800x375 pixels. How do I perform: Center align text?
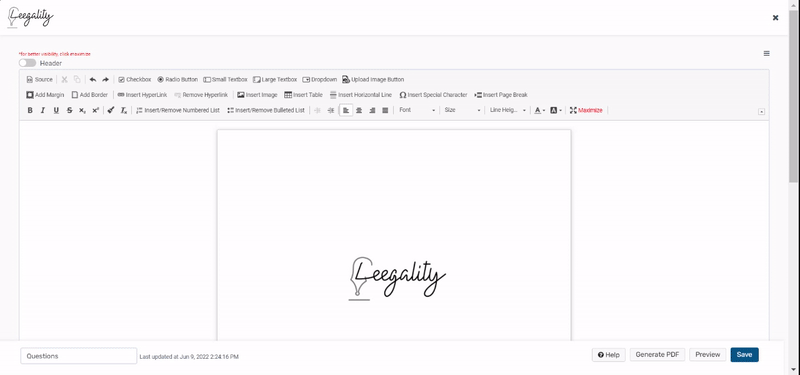[359, 110]
